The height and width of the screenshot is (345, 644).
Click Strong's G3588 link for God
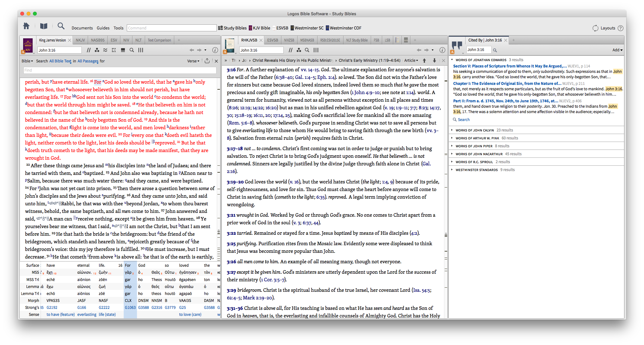coord(143,308)
